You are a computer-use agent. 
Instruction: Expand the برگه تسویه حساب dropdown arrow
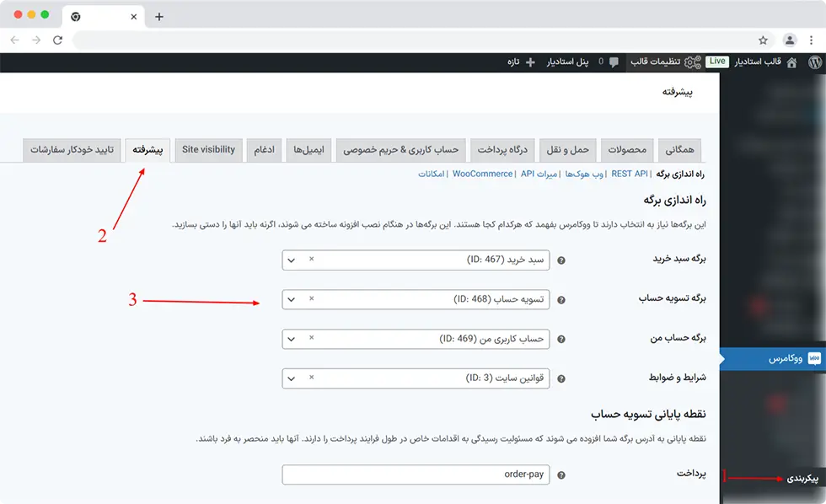click(x=292, y=300)
